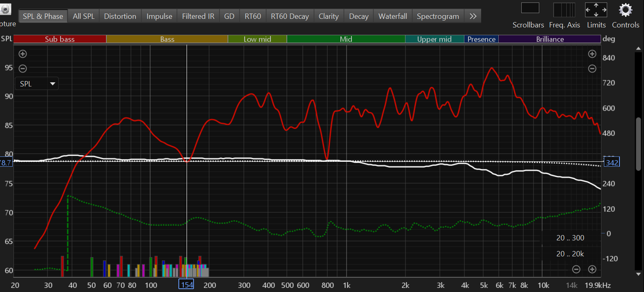This screenshot has width=644, height=292.
Task: Select the Decay tab
Action: tap(359, 16)
